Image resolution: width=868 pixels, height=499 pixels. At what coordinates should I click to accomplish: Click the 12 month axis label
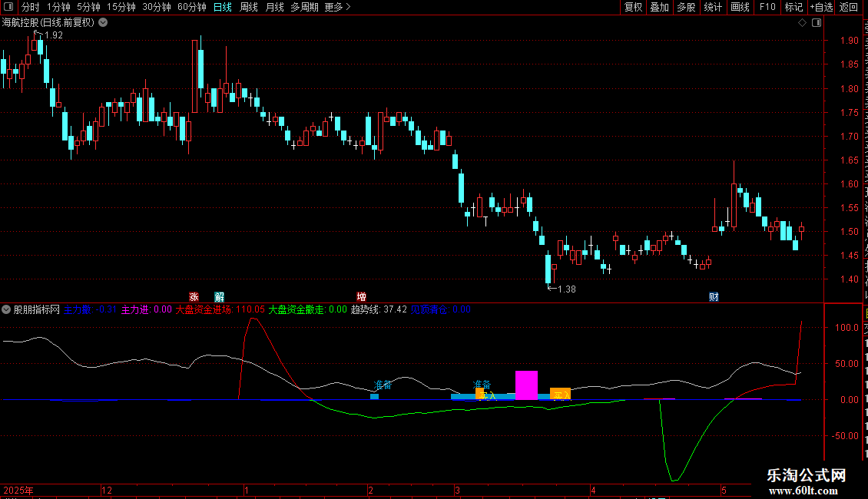(x=107, y=490)
